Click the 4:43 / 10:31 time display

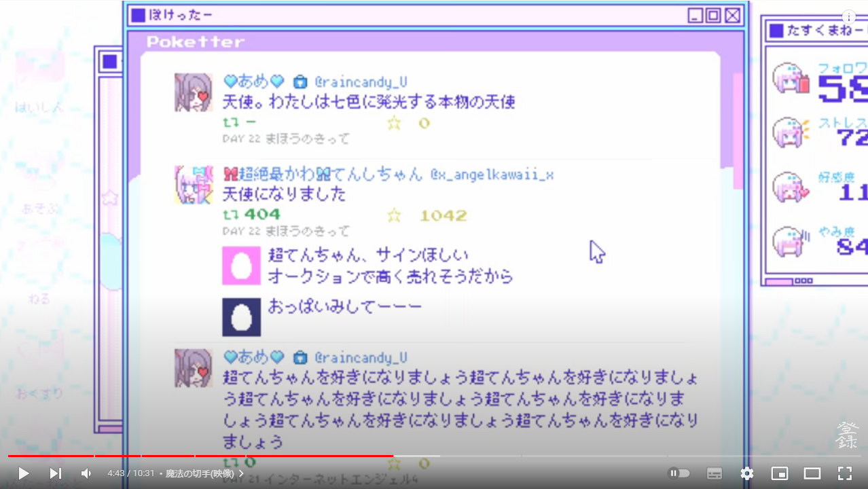131,473
